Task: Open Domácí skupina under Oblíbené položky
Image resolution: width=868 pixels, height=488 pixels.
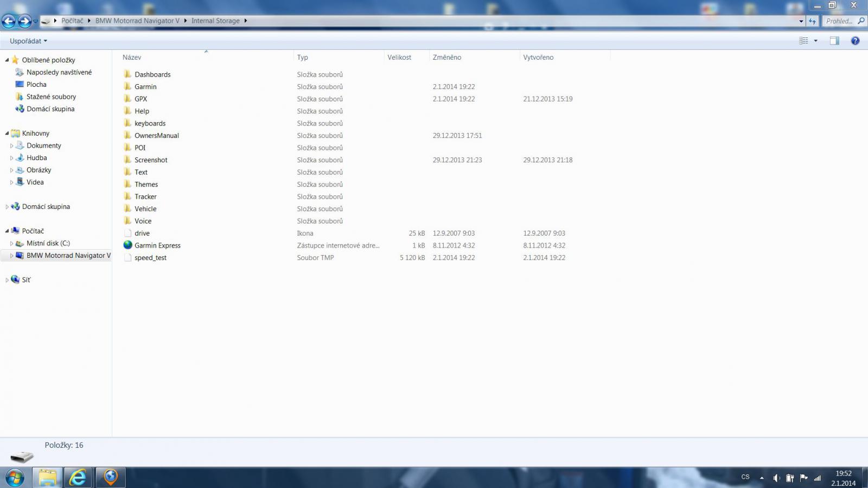Action: pyautogui.click(x=50, y=109)
